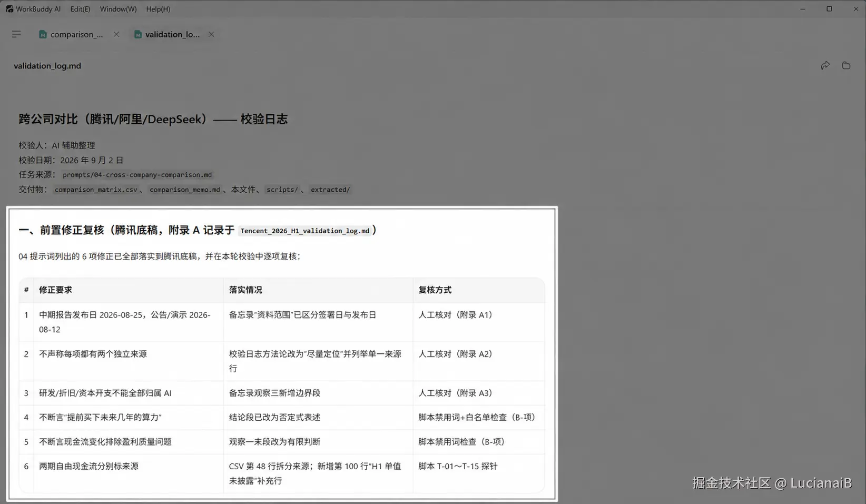Click the validation_log.md file title
This screenshot has height=504, width=866.
pos(47,66)
